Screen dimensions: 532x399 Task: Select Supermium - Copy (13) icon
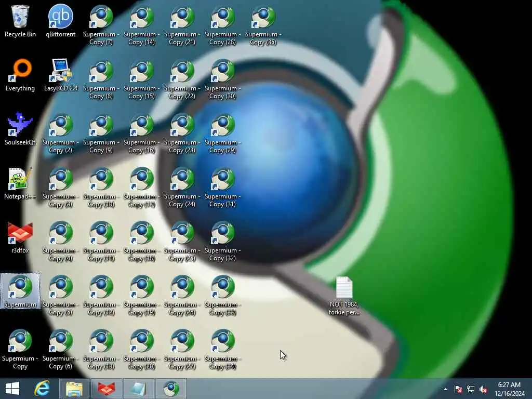pyautogui.click(x=101, y=349)
